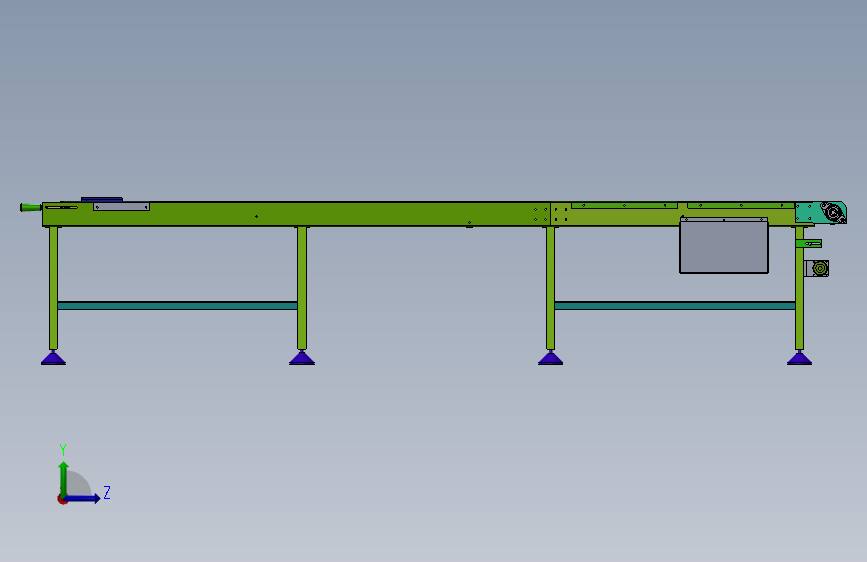Screen dimensions: 867x562
Task: Select the teal drive-end bearing plate on the right
Action: tap(820, 212)
